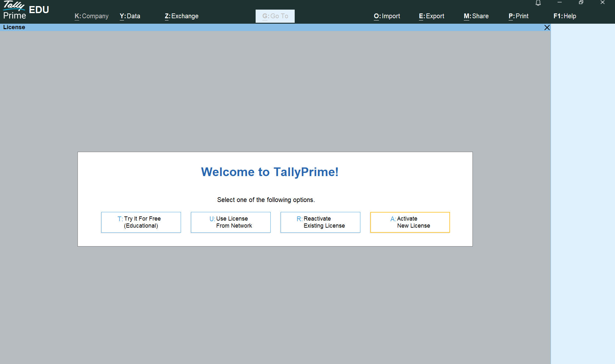Choose Try It For Free (Educational)
This screenshot has height=364, width=615.
pos(141,222)
